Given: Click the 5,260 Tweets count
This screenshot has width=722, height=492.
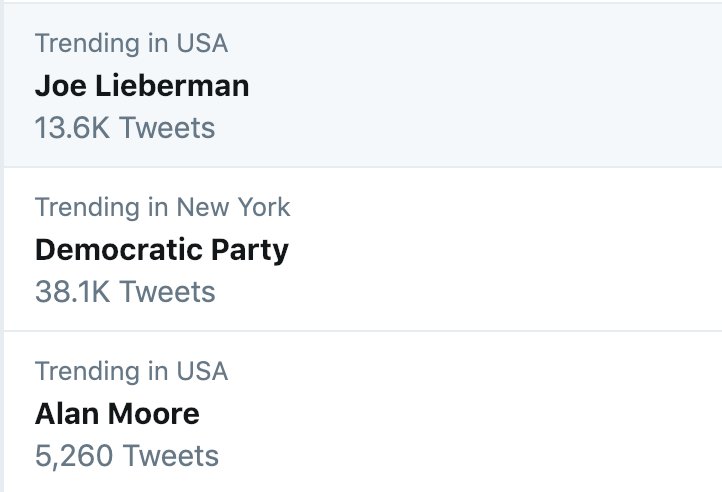Looking at the screenshot, I should (126, 456).
